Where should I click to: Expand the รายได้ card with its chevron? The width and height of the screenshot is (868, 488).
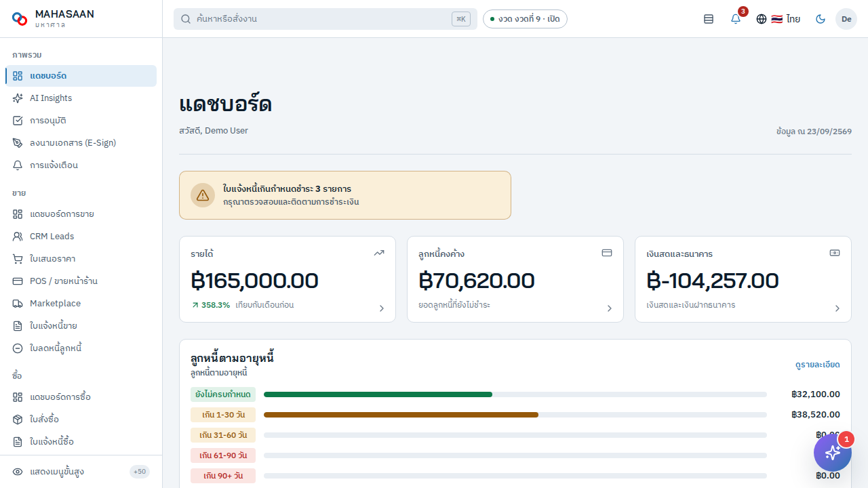(382, 308)
